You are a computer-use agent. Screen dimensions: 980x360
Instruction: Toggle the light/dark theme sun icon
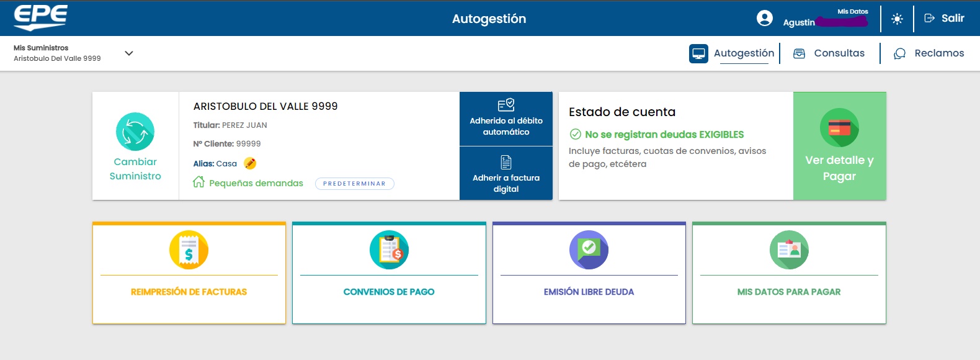[897, 19]
